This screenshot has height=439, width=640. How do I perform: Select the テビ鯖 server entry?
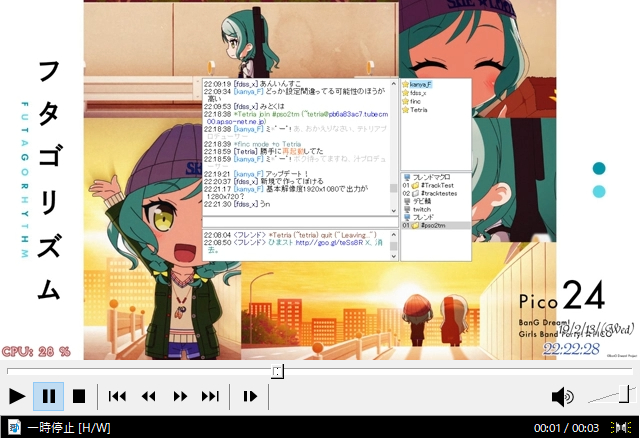(422, 201)
